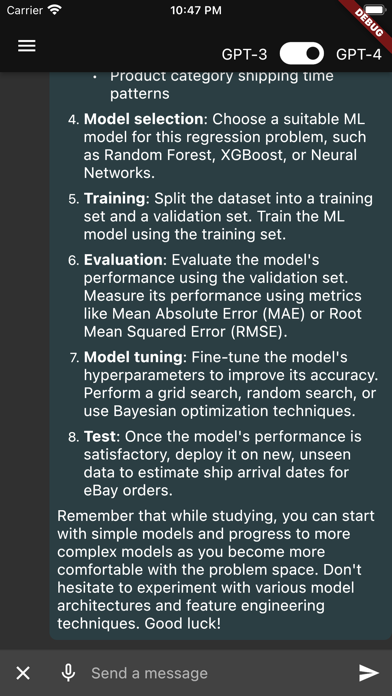Screen dimensions: 392x696
Task: Click the Training step heading
Action: point(115,198)
